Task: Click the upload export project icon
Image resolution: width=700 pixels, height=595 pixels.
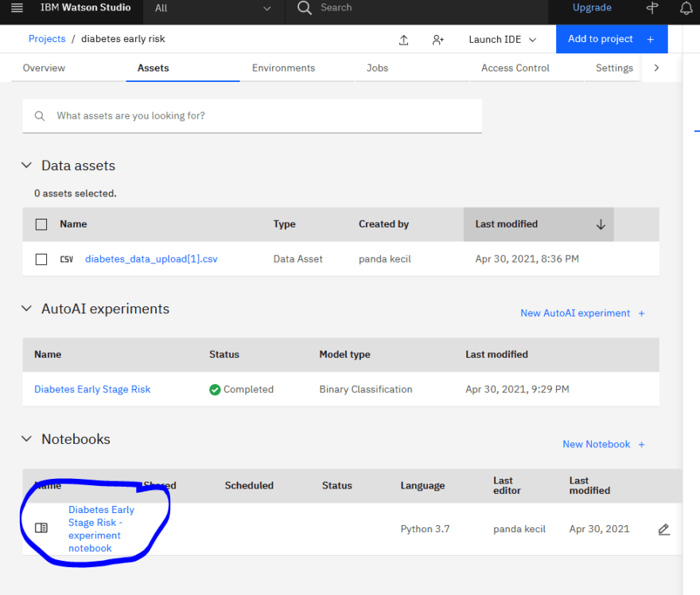Action: [x=403, y=40]
